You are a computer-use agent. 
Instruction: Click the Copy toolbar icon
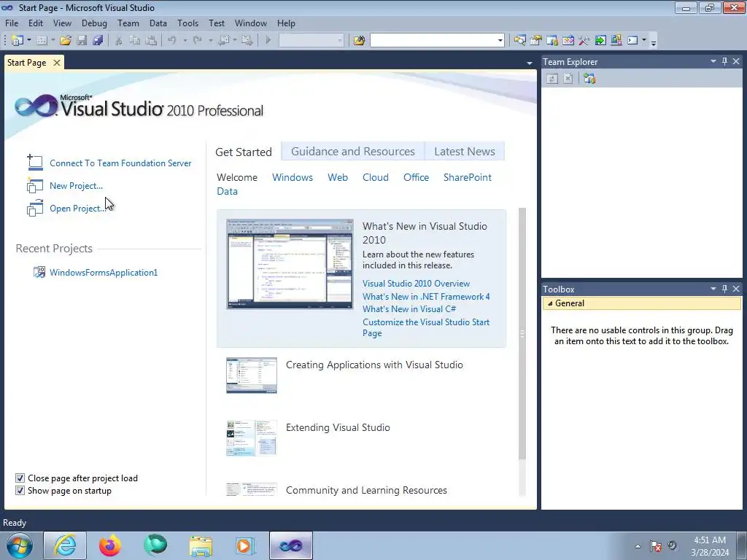[x=135, y=41]
